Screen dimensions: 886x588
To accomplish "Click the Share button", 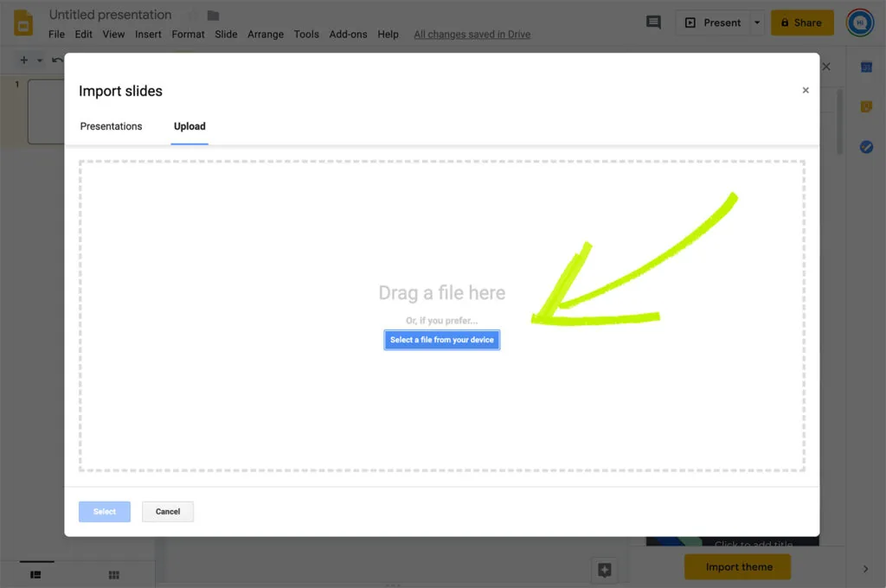I will point(802,22).
